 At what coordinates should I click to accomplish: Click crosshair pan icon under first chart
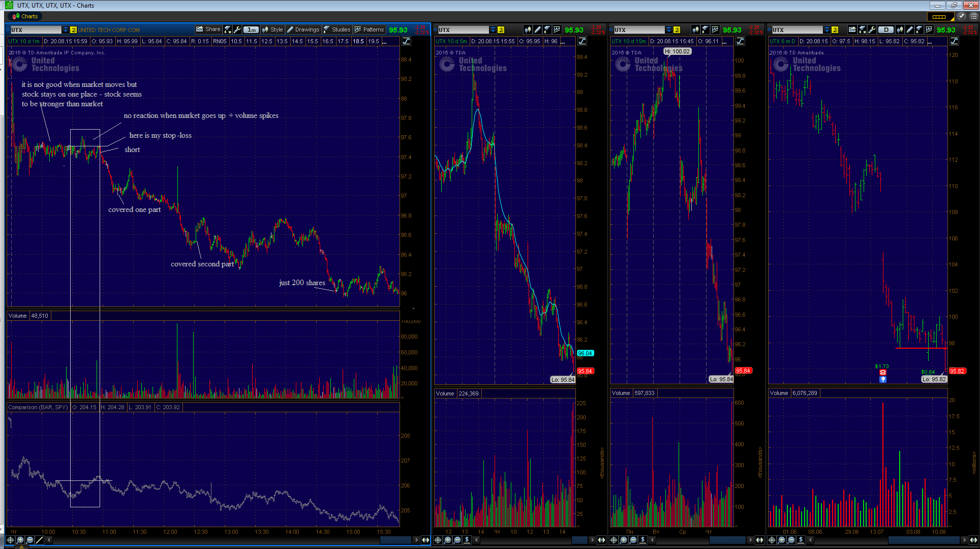click(x=10, y=540)
